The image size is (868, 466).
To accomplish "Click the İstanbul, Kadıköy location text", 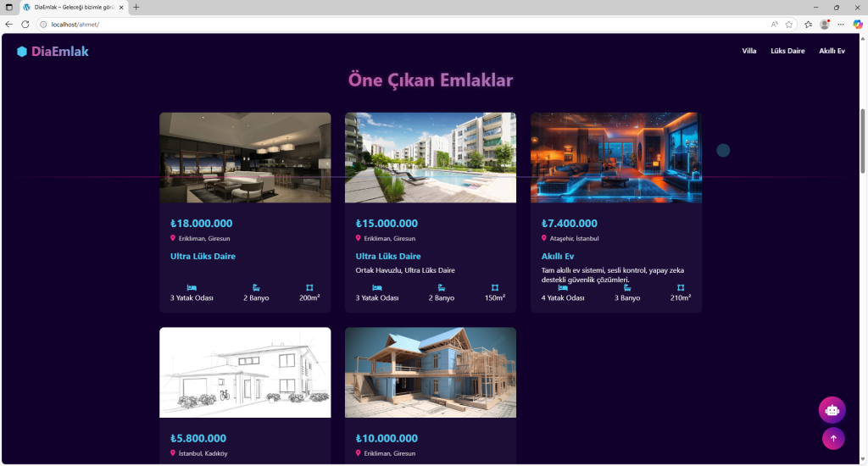I will click(203, 453).
